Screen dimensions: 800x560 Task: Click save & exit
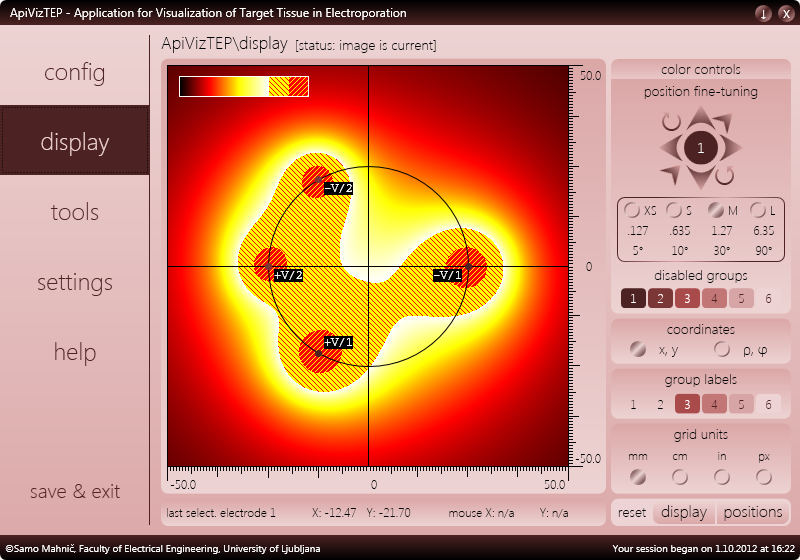(74, 491)
